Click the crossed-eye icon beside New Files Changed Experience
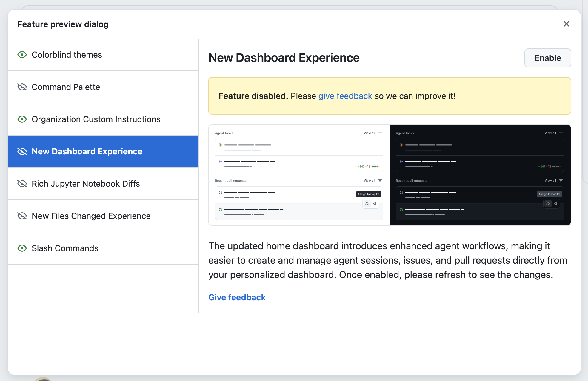The width and height of the screenshot is (588, 381). point(22,216)
